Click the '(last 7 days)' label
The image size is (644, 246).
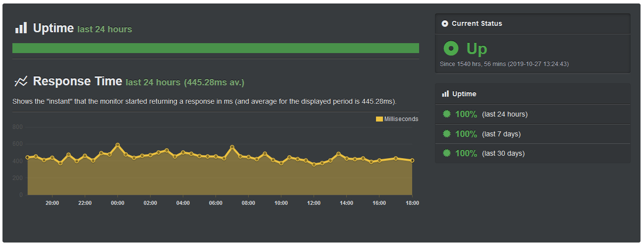[x=501, y=134]
